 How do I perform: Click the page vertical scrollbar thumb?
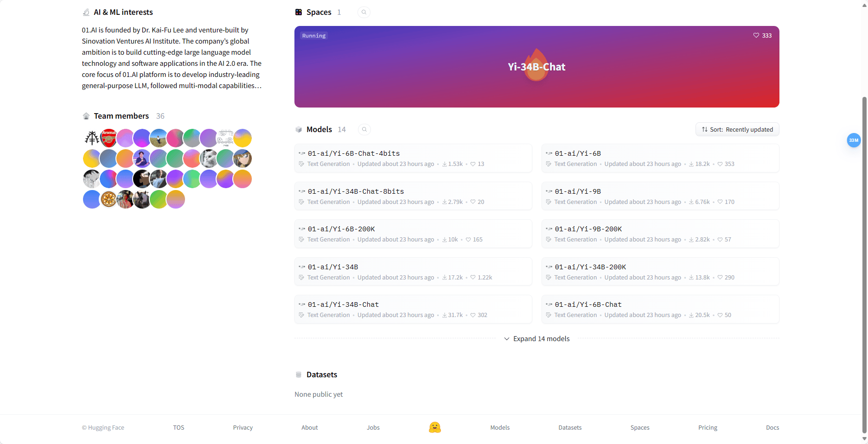tap(864, 264)
